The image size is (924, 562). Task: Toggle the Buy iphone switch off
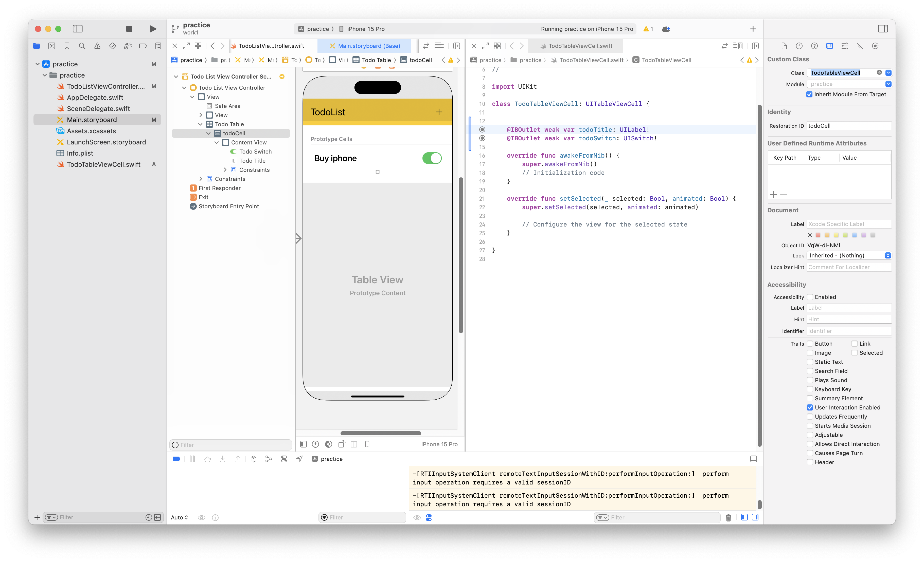click(432, 158)
